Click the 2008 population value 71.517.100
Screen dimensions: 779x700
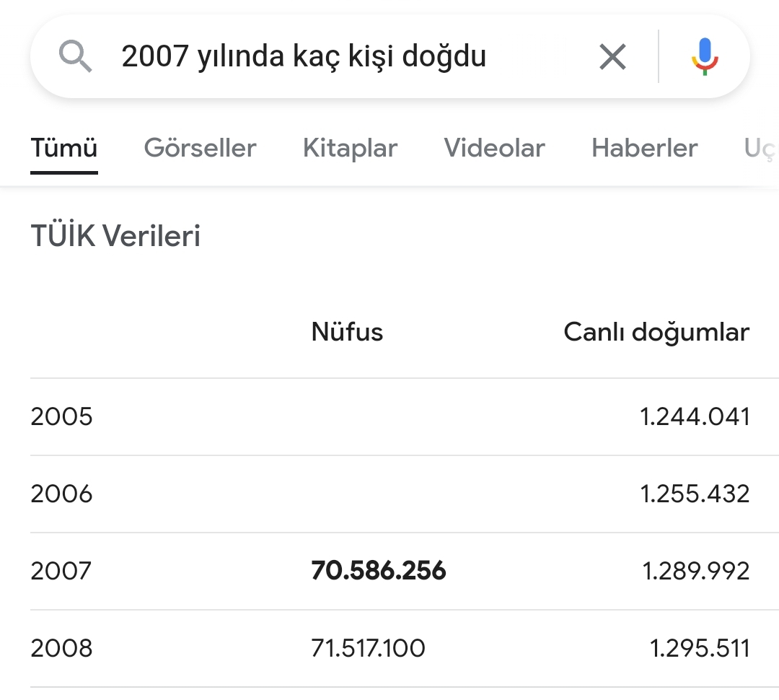pyautogui.click(x=368, y=648)
